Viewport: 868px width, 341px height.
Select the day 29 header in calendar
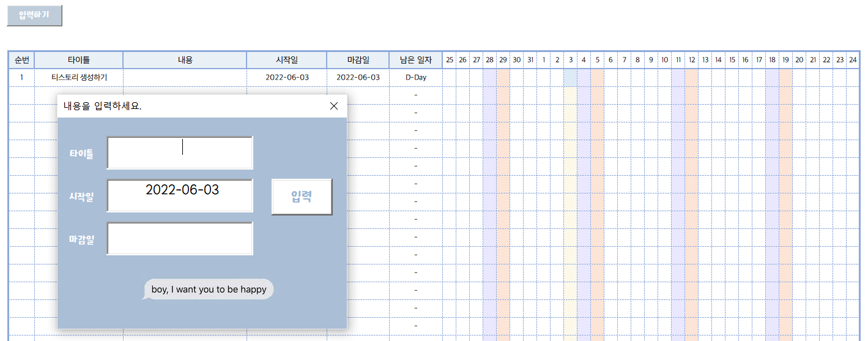503,60
